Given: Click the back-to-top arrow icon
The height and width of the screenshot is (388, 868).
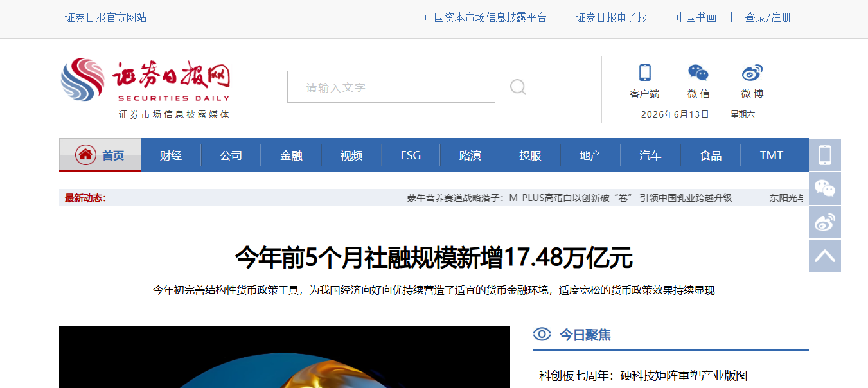Looking at the screenshot, I should (x=825, y=256).
